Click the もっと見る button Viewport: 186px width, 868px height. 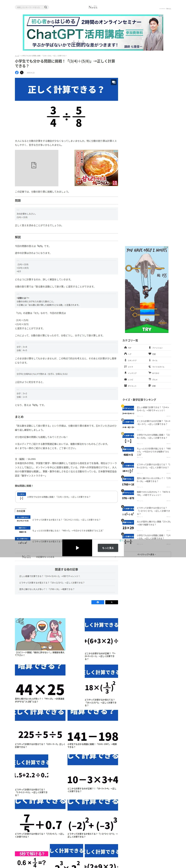click(x=108, y=548)
